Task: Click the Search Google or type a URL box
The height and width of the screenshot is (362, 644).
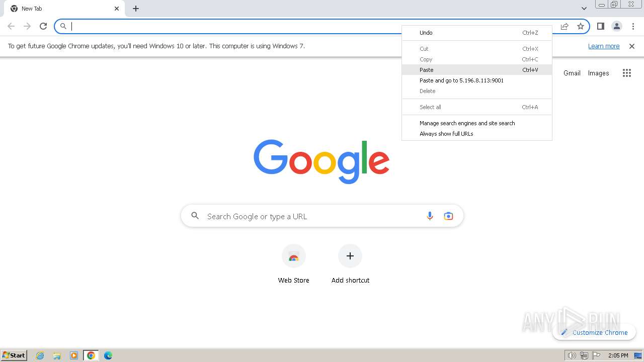Action: (322, 216)
